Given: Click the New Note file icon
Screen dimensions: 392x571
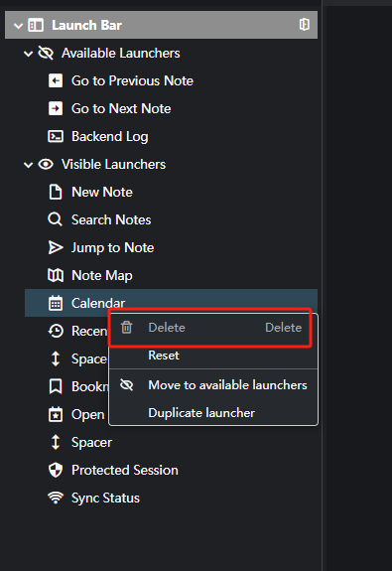Looking at the screenshot, I should (56, 192).
